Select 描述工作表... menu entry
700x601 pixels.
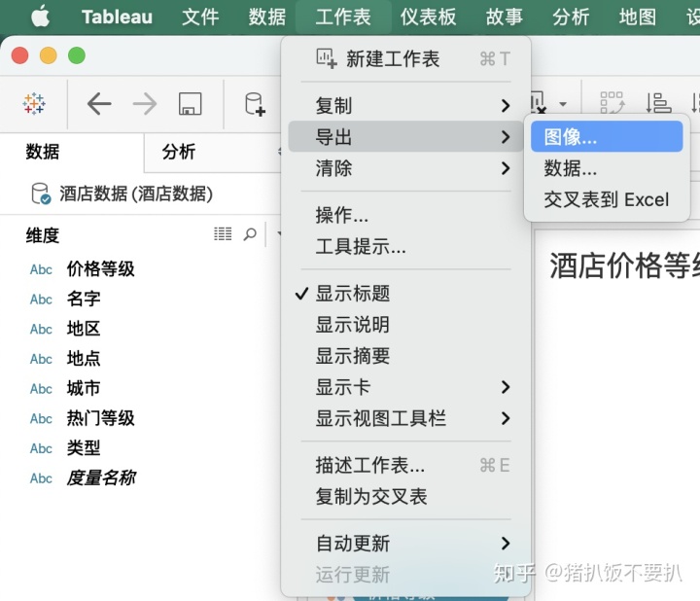click(x=405, y=465)
